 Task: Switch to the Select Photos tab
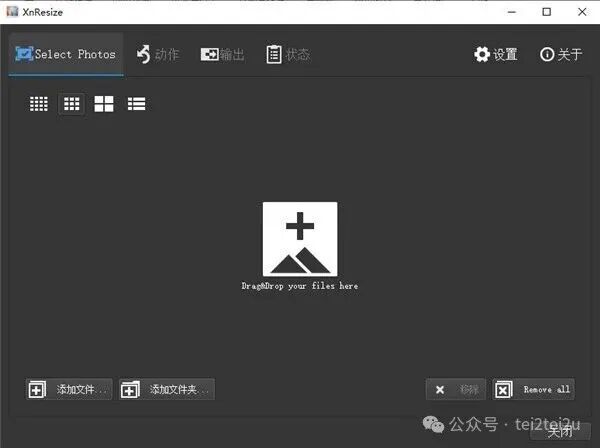tap(66, 54)
